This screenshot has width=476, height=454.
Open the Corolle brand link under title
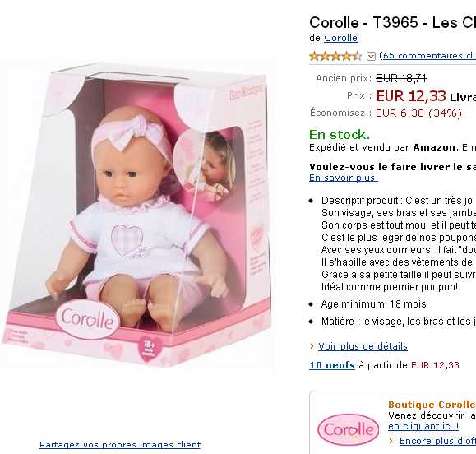(340, 39)
